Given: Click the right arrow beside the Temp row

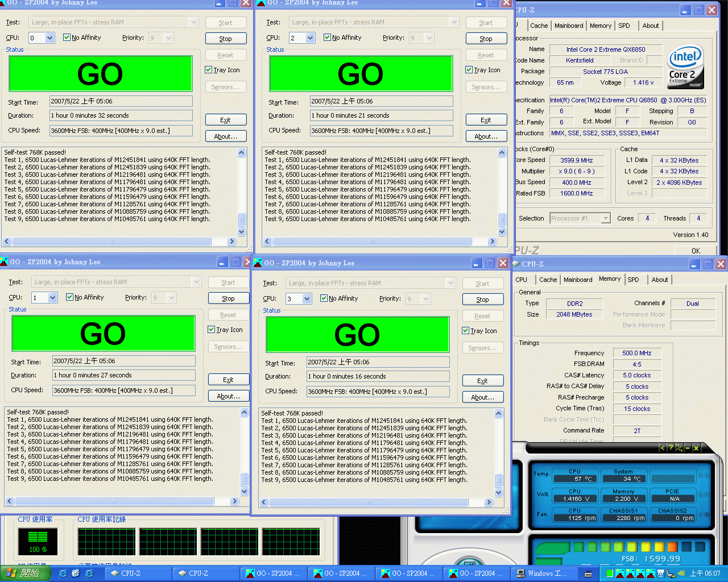Looking at the screenshot, I should 707,475.
